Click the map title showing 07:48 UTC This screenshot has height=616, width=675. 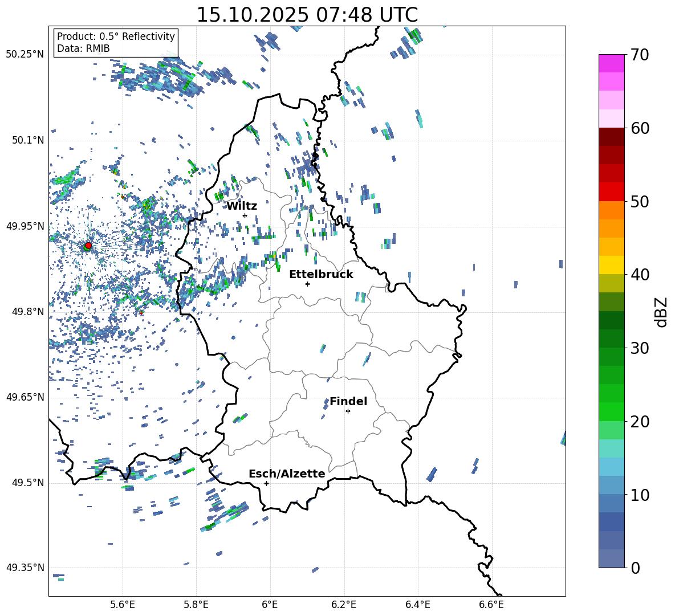click(x=307, y=15)
